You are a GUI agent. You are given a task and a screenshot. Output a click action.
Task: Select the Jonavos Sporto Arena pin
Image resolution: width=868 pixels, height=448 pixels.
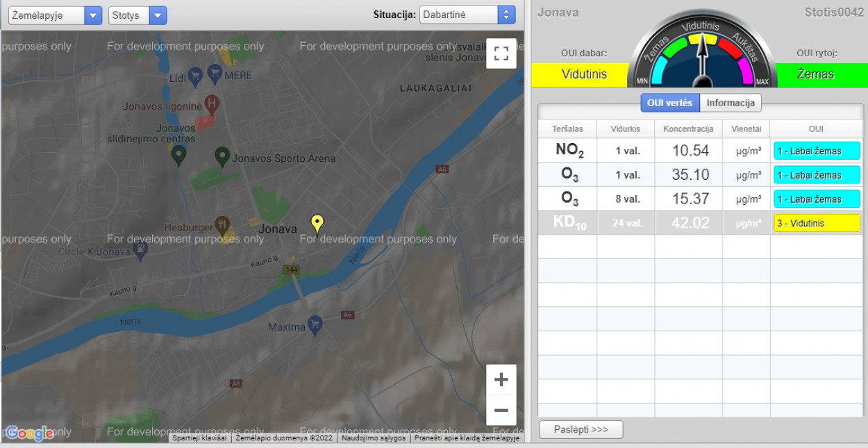pos(222,156)
